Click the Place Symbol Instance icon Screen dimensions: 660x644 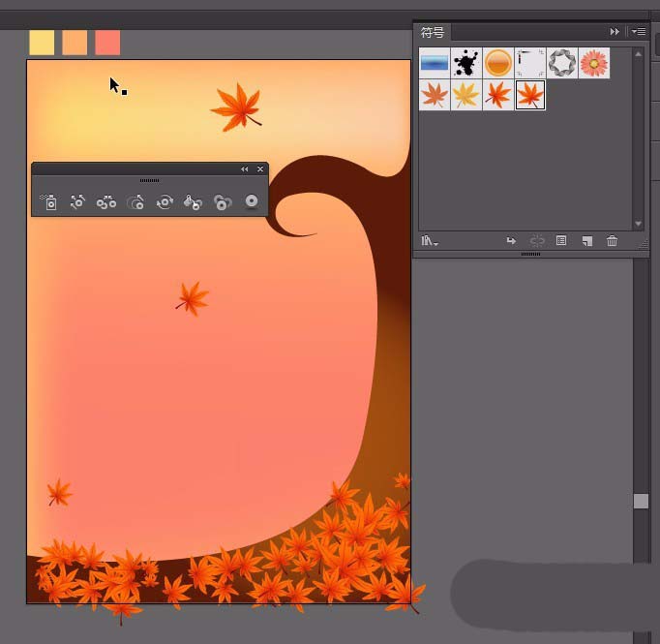(x=511, y=241)
